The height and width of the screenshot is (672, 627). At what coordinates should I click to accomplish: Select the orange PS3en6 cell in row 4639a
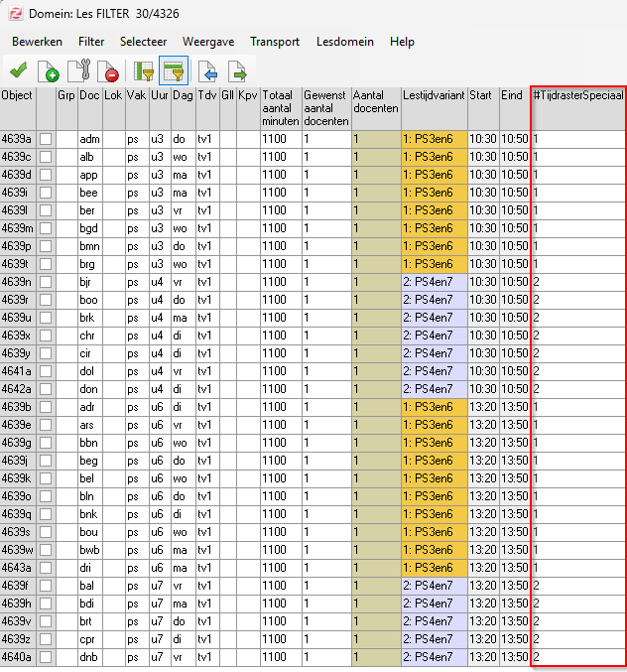coord(433,139)
